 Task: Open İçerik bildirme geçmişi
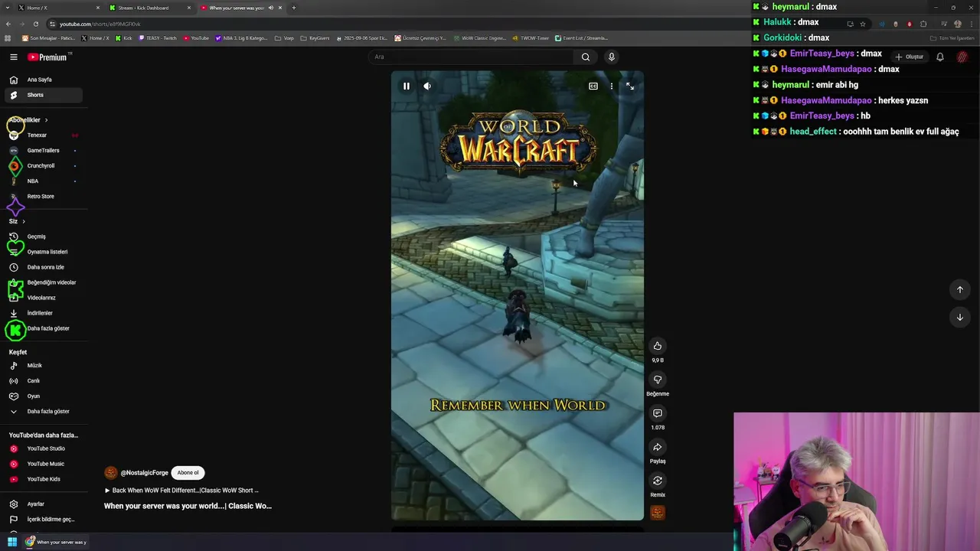click(44, 520)
